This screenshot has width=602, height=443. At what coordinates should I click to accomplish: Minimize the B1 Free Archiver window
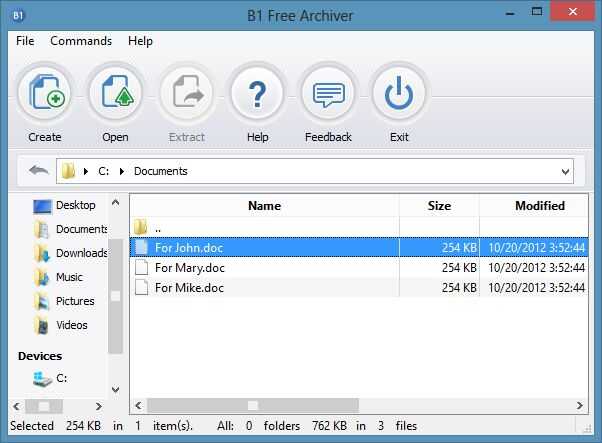click(x=510, y=14)
